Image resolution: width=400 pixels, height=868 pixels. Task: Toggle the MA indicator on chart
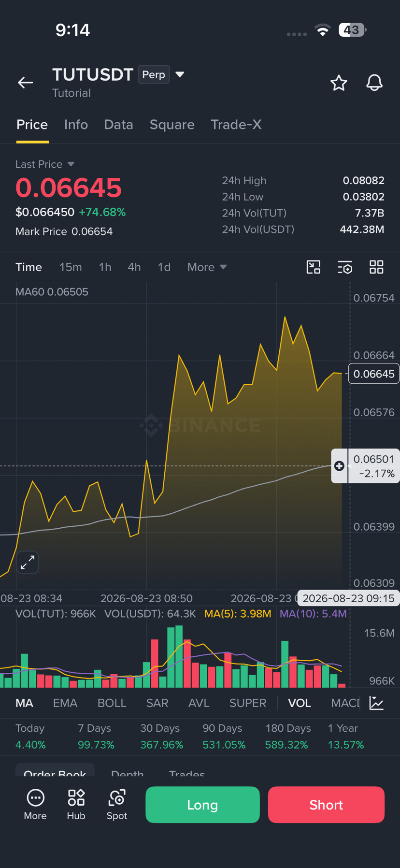point(24,703)
